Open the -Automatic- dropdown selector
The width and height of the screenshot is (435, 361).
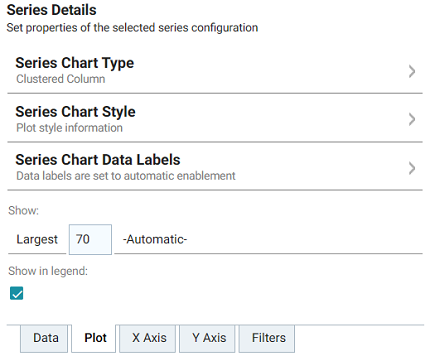pos(268,239)
